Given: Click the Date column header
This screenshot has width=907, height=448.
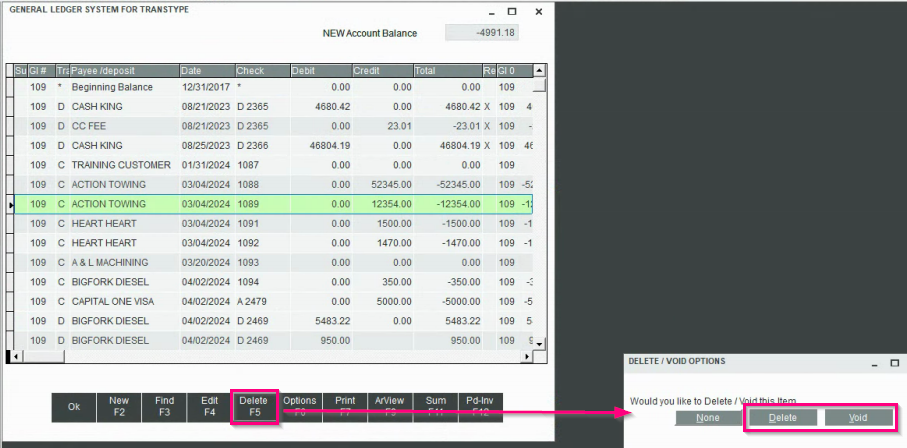Looking at the screenshot, I should pyautogui.click(x=206, y=71).
